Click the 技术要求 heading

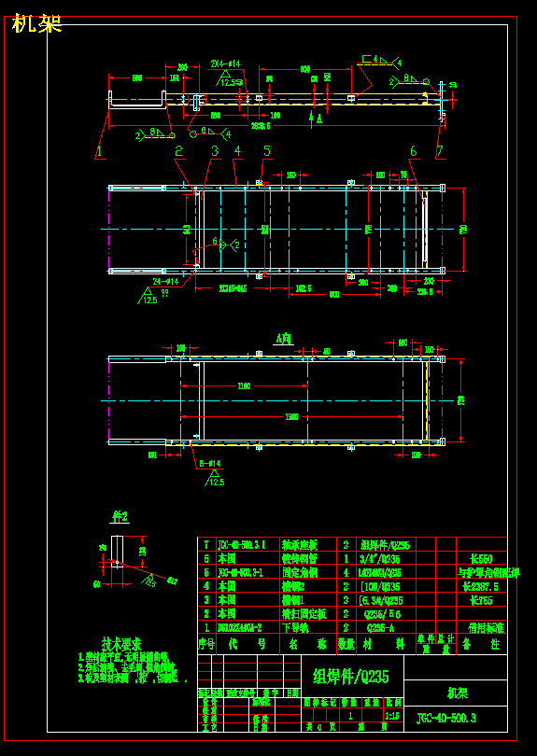[121, 643]
